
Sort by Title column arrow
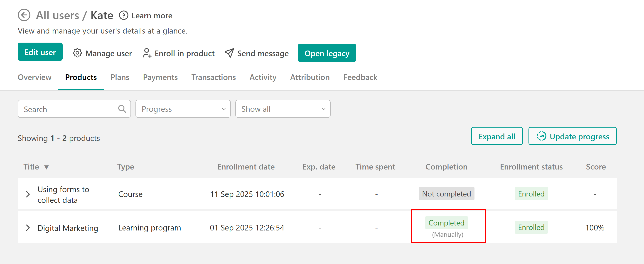[47, 167]
